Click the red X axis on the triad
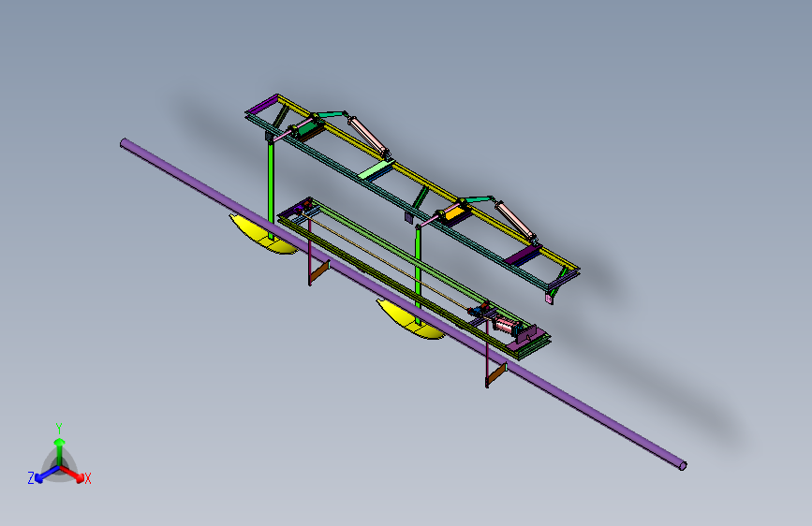 pos(72,474)
